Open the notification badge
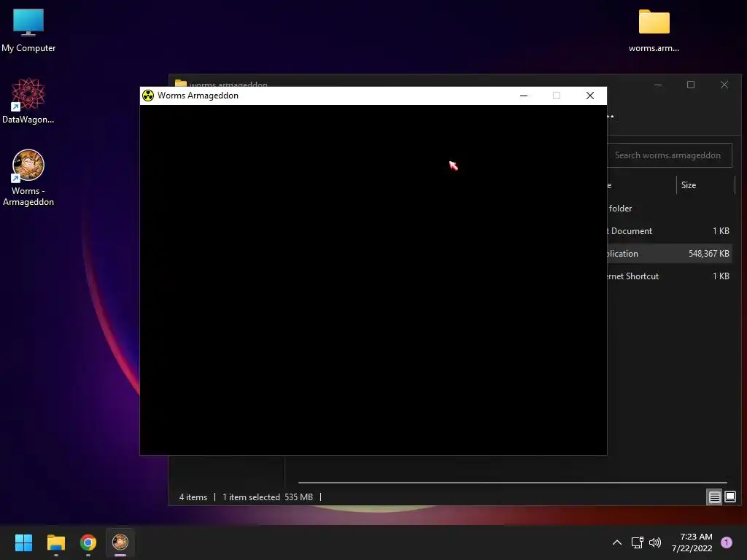The image size is (747, 560). coord(727,542)
